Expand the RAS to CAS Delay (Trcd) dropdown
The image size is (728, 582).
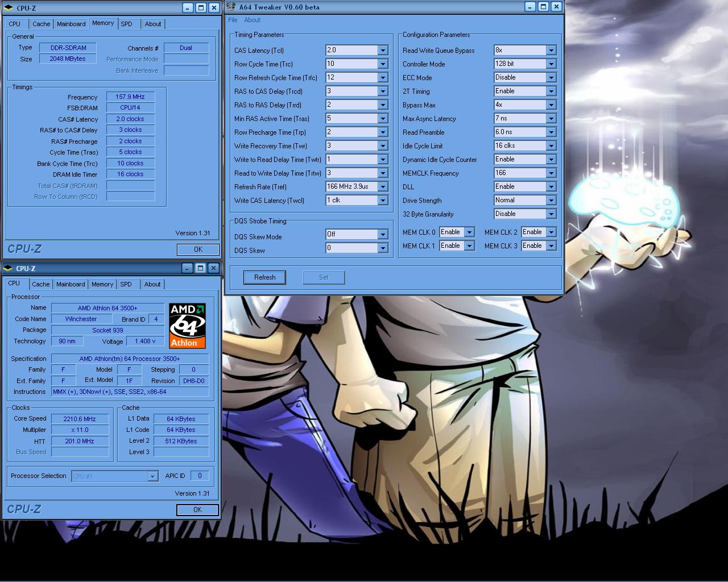click(383, 91)
